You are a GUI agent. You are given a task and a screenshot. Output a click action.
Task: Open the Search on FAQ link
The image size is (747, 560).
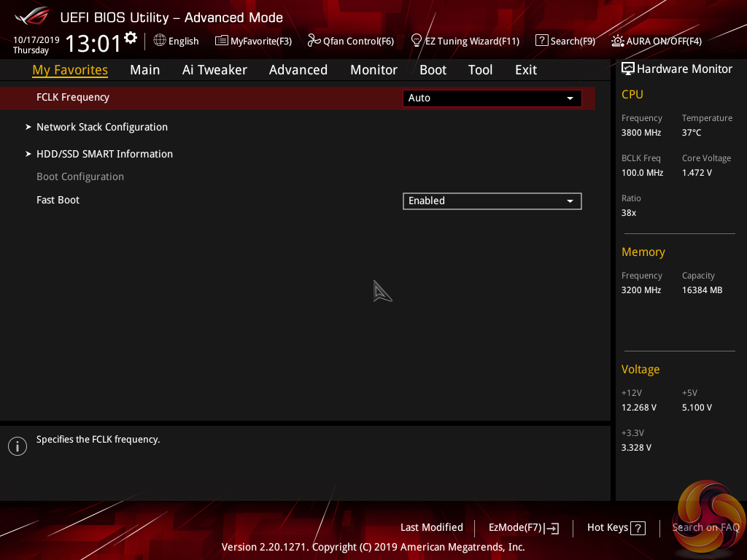pyautogui.click(x=705, y=527)
